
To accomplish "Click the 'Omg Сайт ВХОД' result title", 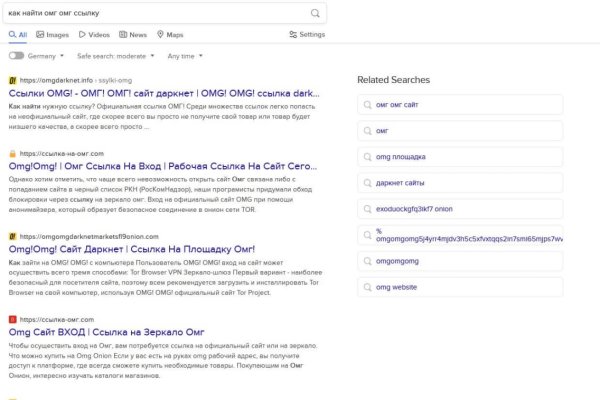I will 107,331.
